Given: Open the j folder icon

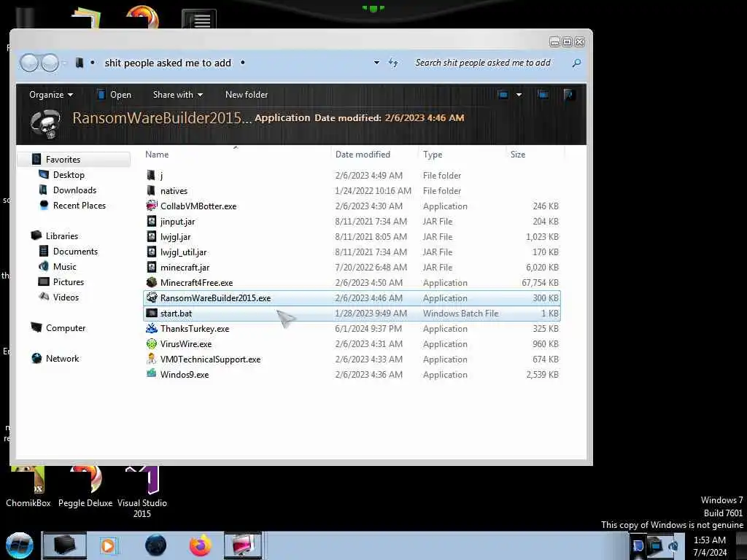Looking at the screenshot, I should click(151, 175).
